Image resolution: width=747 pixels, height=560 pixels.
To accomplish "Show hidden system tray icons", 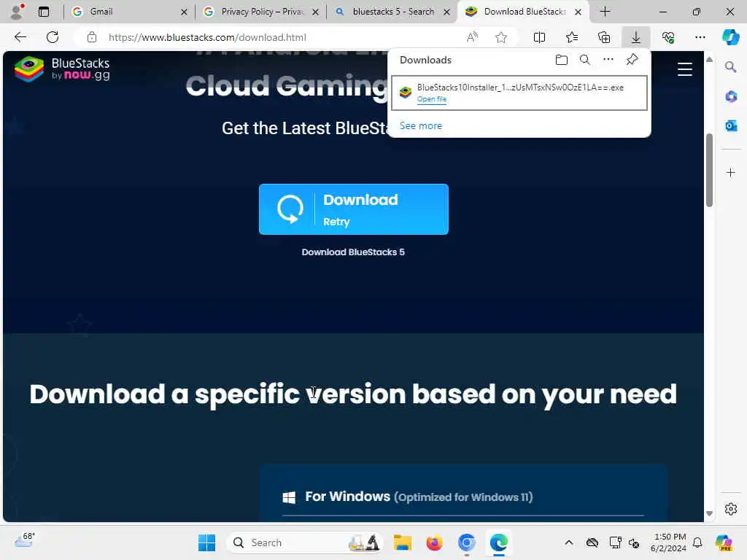I will click(569, 542).
